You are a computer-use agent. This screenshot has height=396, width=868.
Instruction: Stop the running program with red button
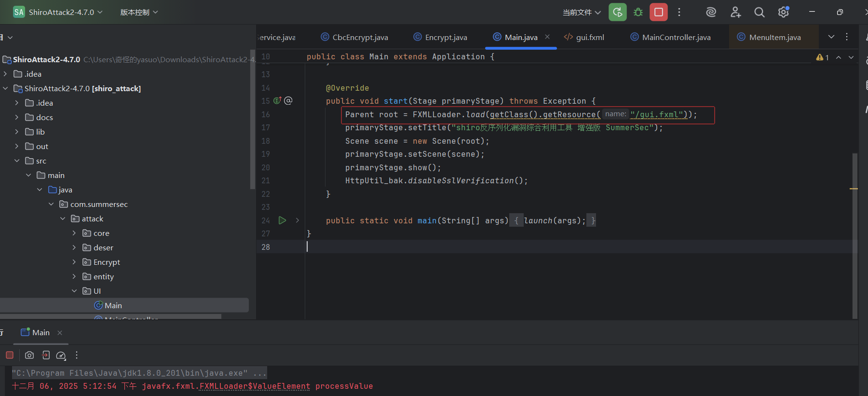pyautogui.click(x=658, y=12)
